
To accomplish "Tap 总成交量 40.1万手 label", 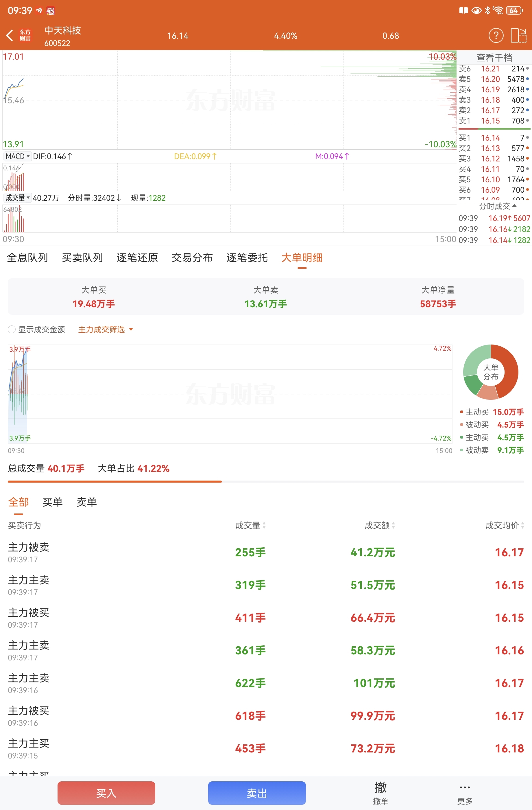I will coord(46,469).
